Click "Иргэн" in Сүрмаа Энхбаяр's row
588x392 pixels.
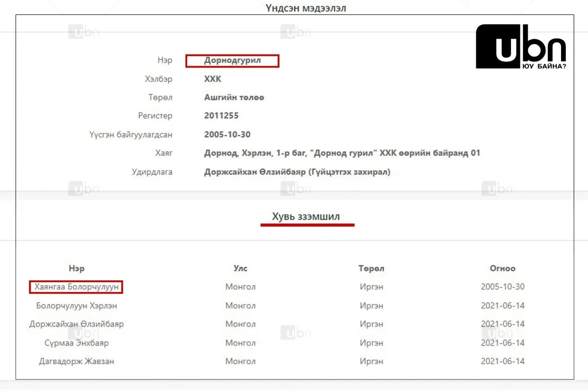[x=371, y=343]
